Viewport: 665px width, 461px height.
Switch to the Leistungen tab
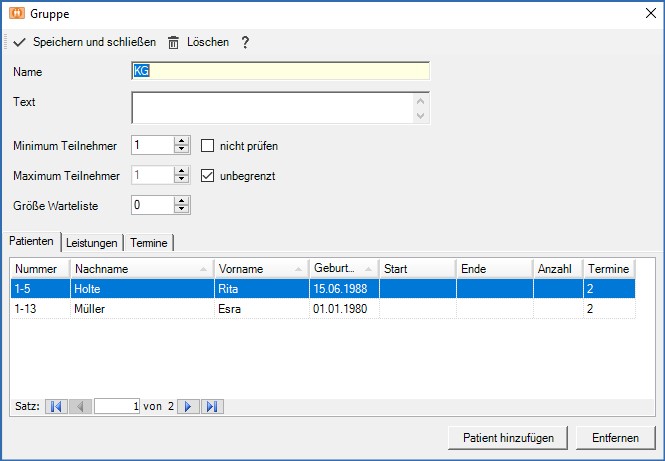pos(93,243)
